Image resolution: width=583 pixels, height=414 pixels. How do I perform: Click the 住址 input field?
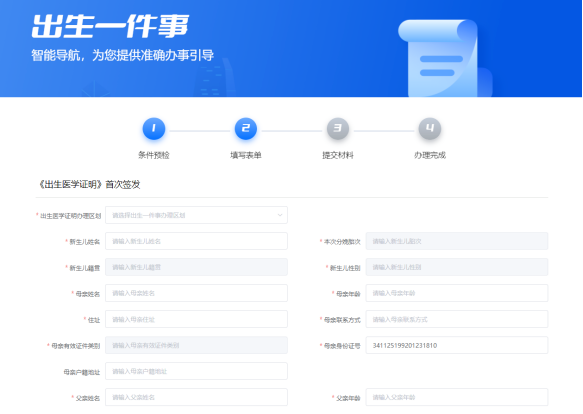[196, 319]
